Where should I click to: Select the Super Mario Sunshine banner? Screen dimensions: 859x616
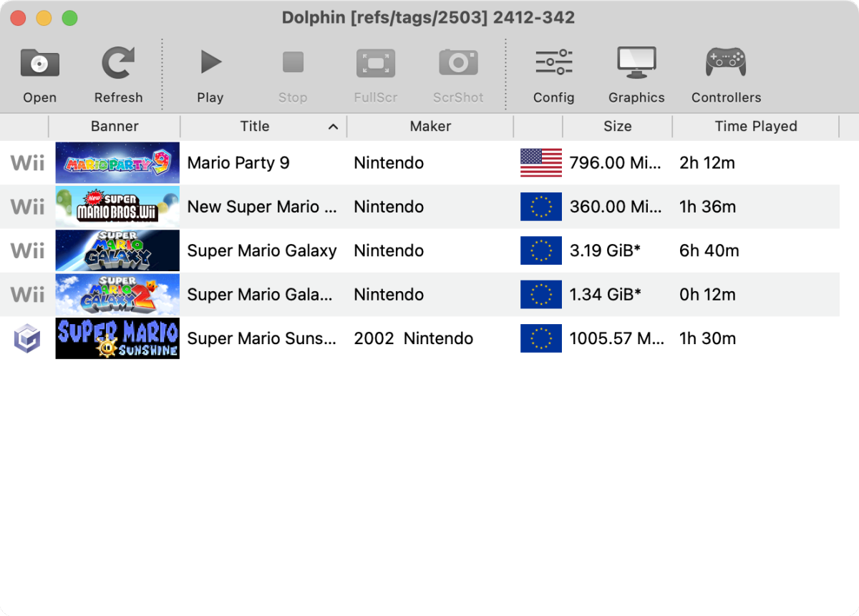[117, 338]
